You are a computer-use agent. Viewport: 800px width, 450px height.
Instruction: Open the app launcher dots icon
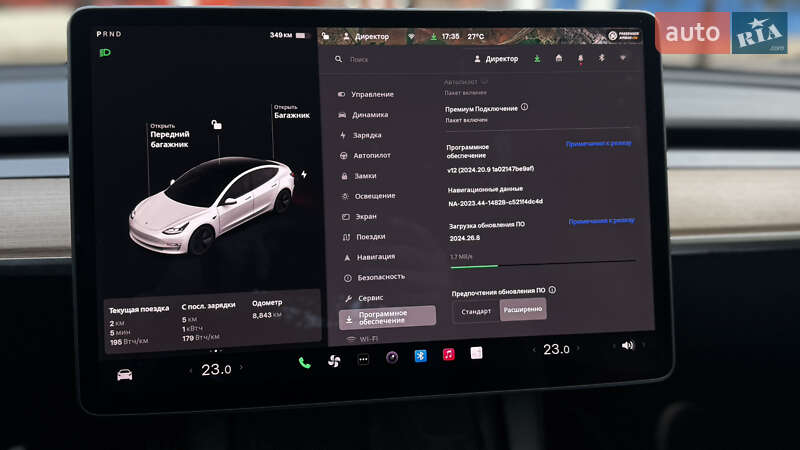click(363, 359)
